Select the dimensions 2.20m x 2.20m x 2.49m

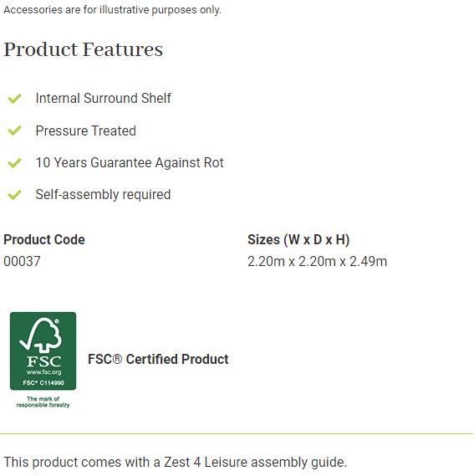click(x=317, y=261)
